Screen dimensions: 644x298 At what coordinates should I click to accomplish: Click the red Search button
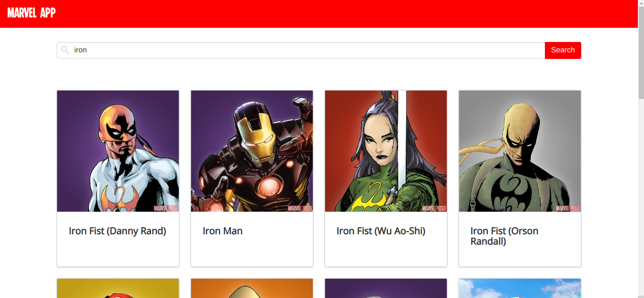563,50
